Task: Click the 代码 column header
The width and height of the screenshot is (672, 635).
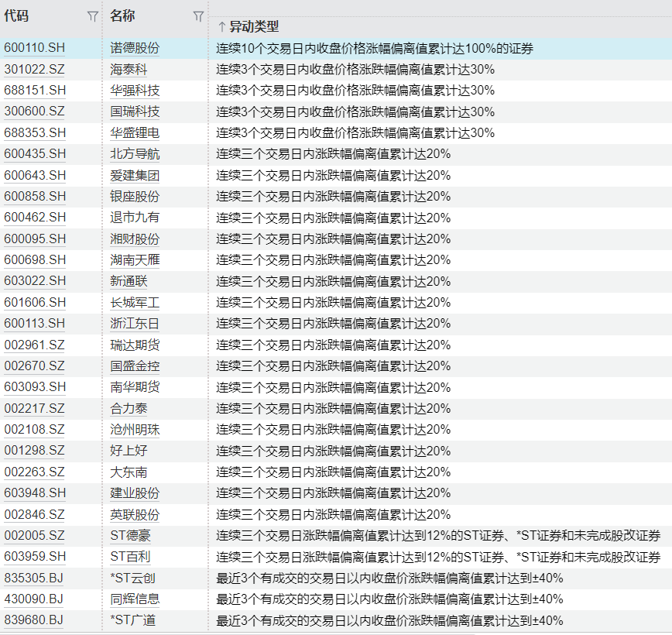Action: (x=16, y=16)
